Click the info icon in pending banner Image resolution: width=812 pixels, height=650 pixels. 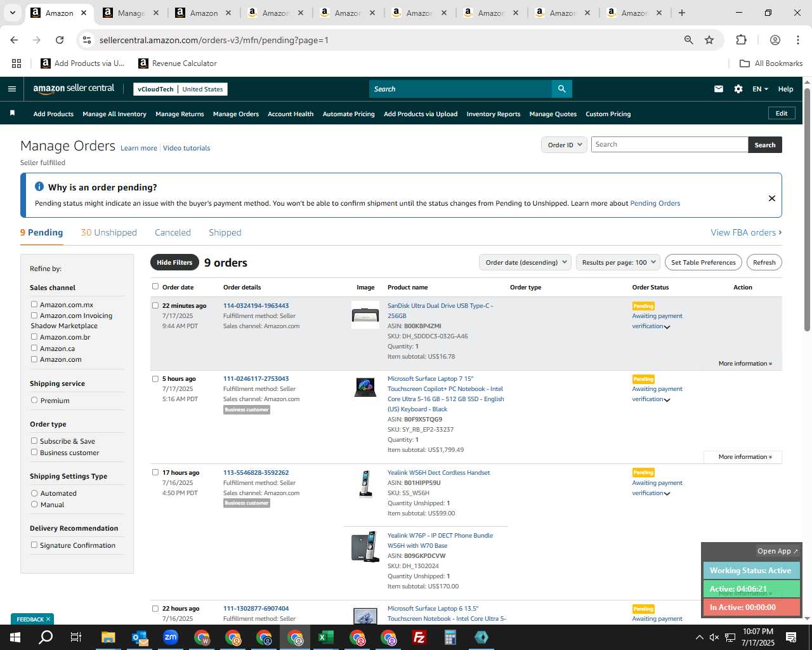coord(39,187)
